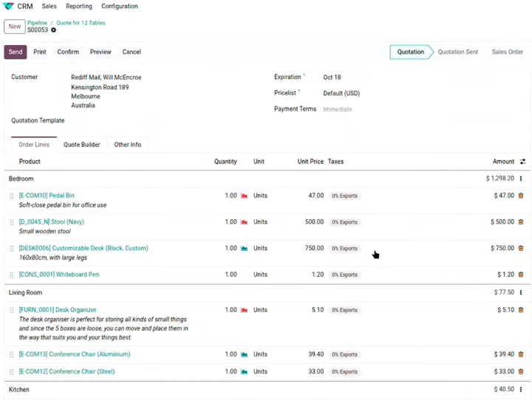Create a New record
The height and width of the screenshot is (400, 532).
point(15,27)
